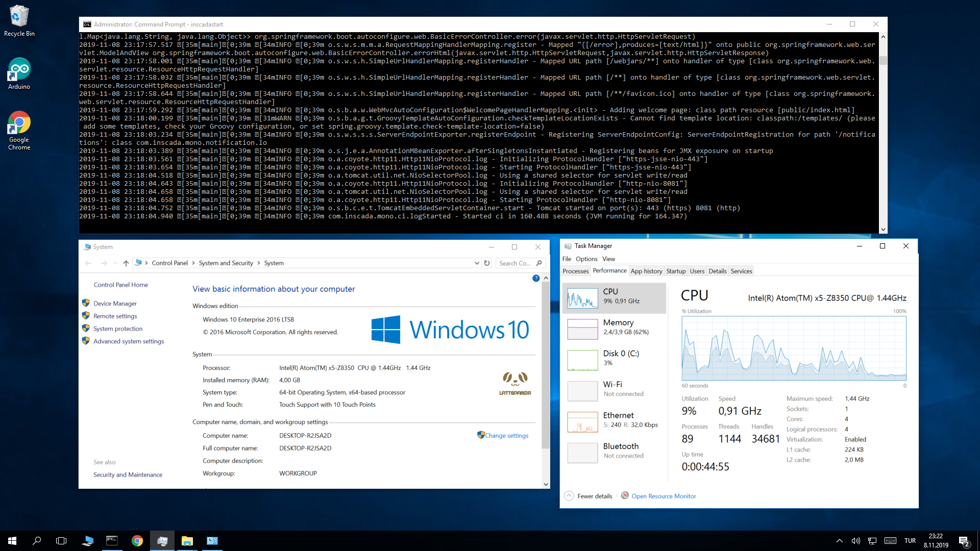
Task: Expand the address bar dropdown in the System window
Action: pyautogui.click(x=478, y=263)
